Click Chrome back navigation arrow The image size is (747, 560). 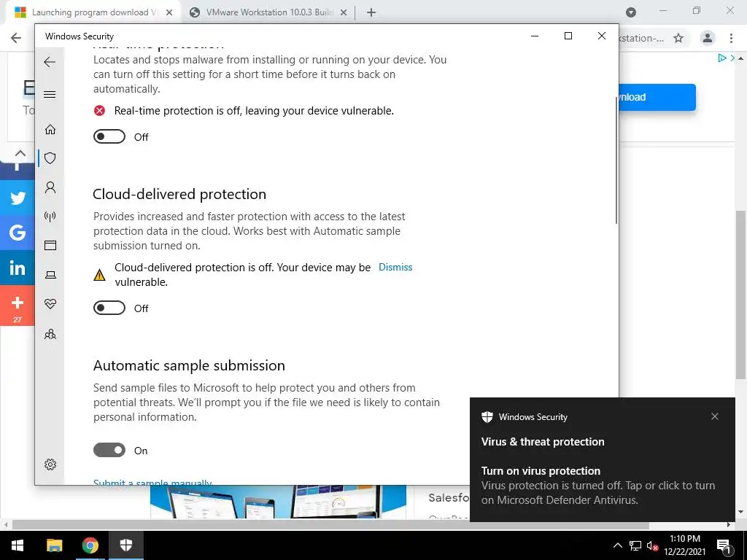tap(16, 38)
